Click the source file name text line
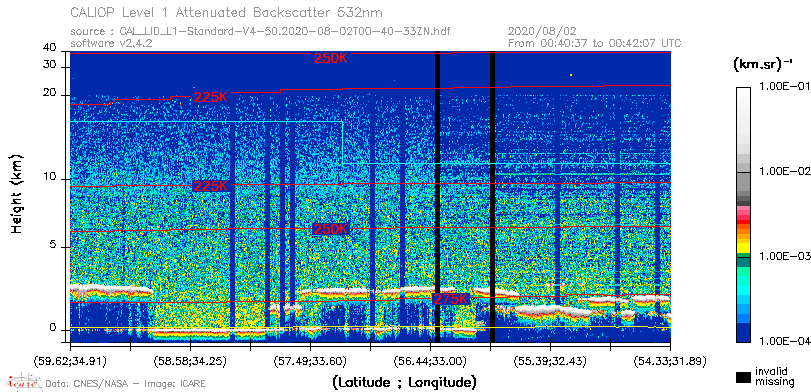Screen dimensions: 811x392 [260, 32]
